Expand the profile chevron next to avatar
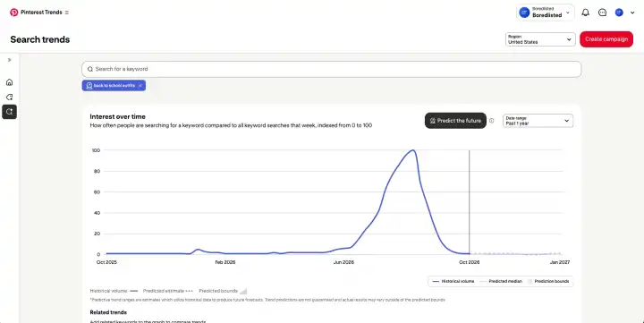 tap(632, 13)
